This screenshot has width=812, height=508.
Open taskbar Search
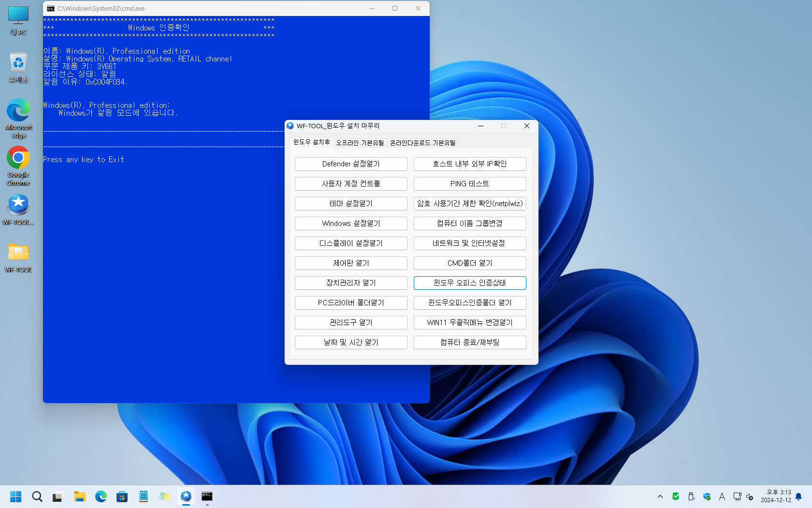click(37, 496)
